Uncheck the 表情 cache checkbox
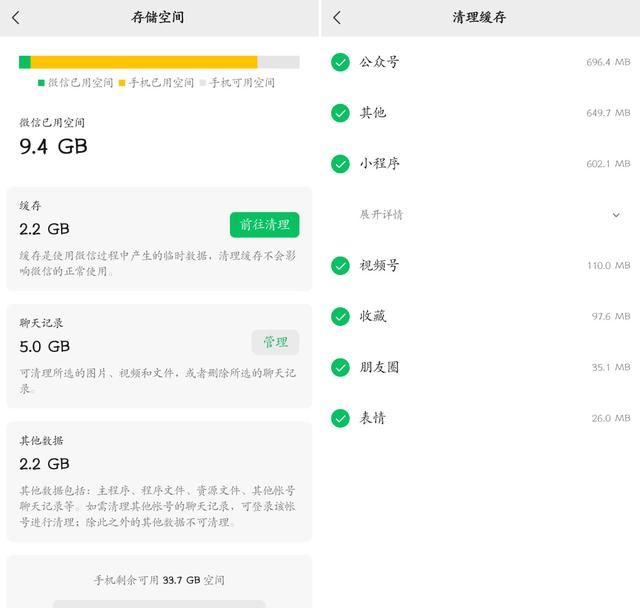Viewport: 640px width, 608px height. click(x=340, y=418)
